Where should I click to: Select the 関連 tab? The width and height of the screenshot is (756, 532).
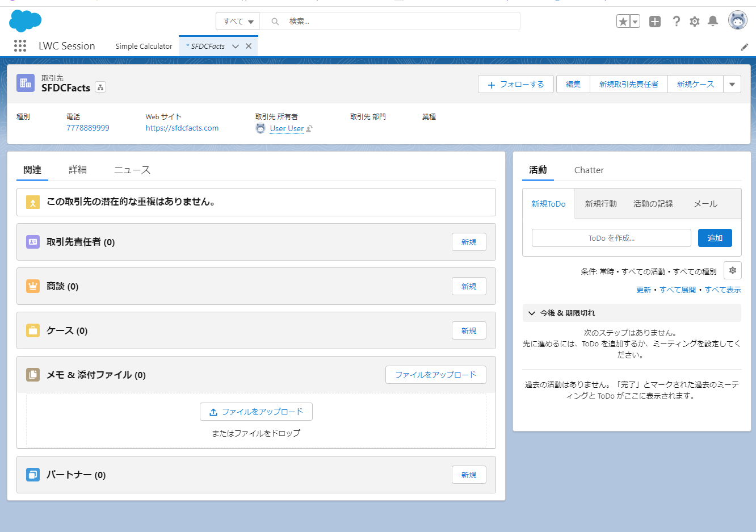[32, 170]
